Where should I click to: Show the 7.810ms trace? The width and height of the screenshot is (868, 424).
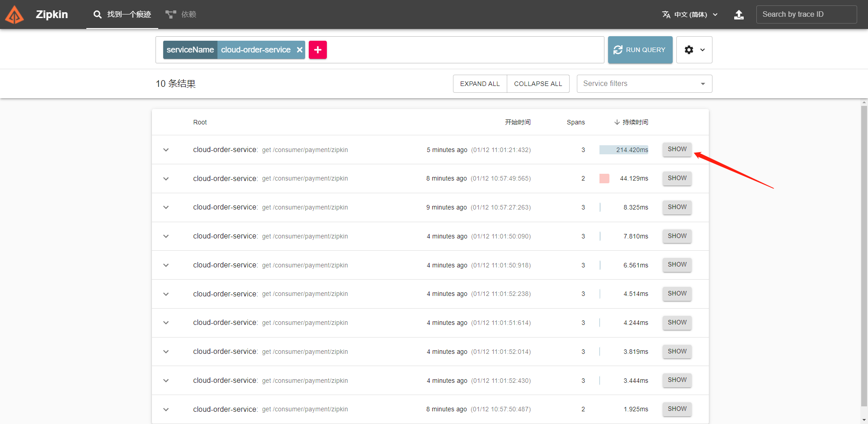tap(677, 236)
